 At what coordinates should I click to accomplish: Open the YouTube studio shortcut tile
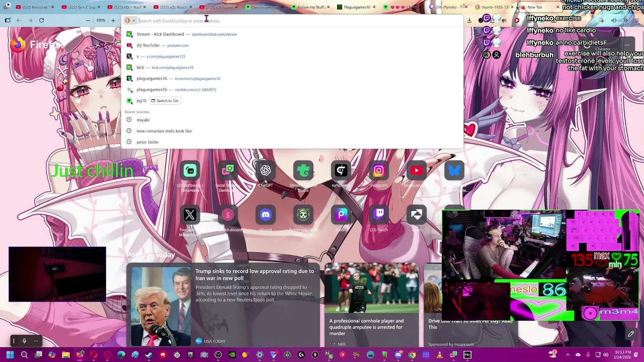click(417, 171)
